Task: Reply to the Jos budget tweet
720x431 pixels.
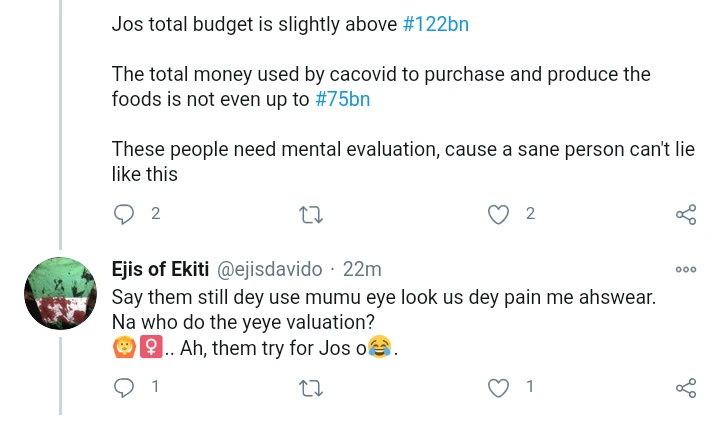Action: tap(124, 214)
